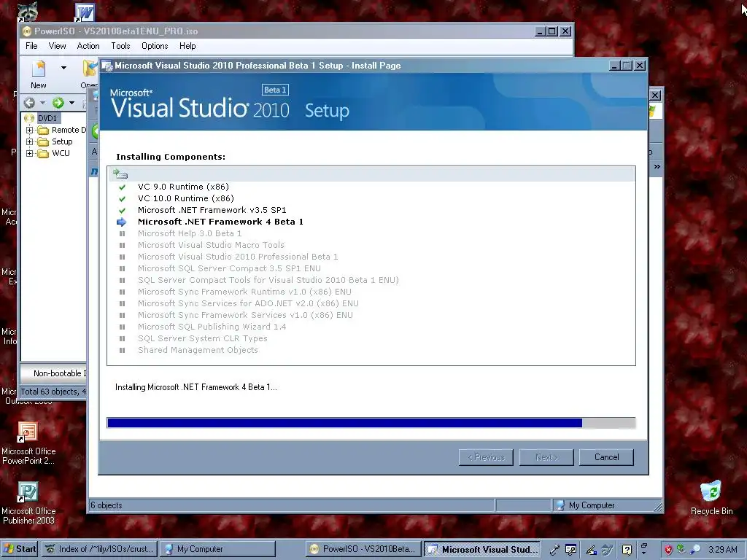Click the 'Installing Microsoft .NET Framework 4 Beta 1...' status text
This screenshot has height=560, width=747.
click(x=196, y=387)
